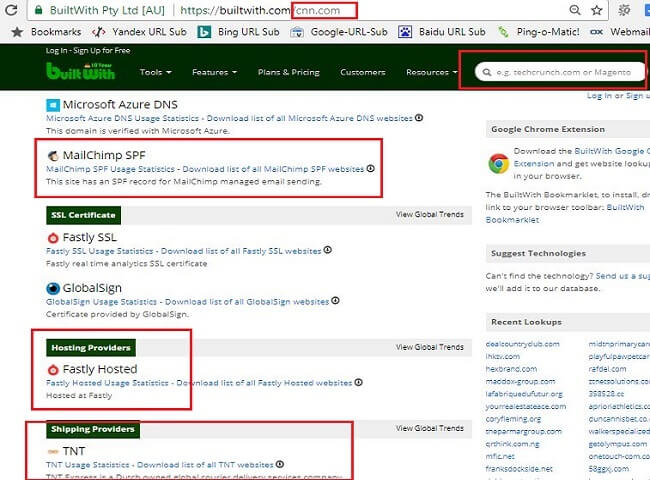Click the Fastly Hosted icon
650x480 pixels.
[x=53, y=369]
